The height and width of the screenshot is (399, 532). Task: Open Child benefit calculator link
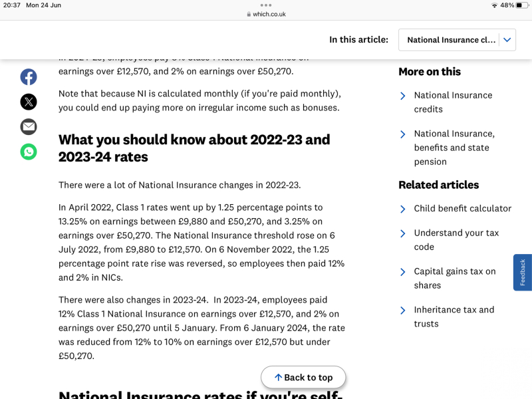[x=462, y=208]
